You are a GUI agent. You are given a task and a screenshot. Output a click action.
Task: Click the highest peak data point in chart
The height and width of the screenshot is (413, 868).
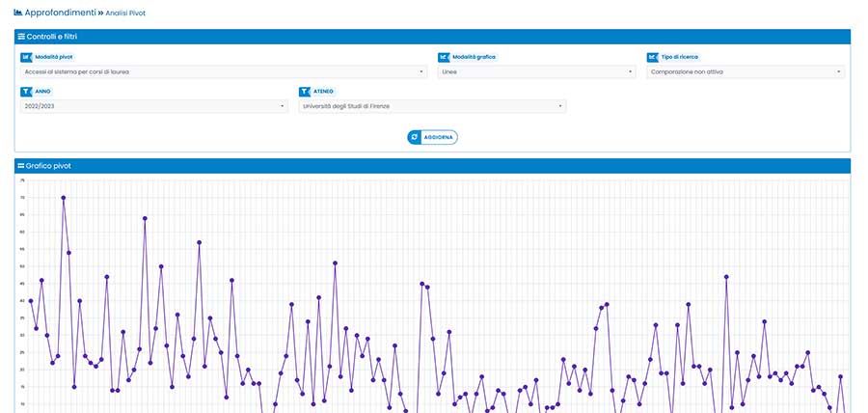pyautogui.click(x=63, y=198)
